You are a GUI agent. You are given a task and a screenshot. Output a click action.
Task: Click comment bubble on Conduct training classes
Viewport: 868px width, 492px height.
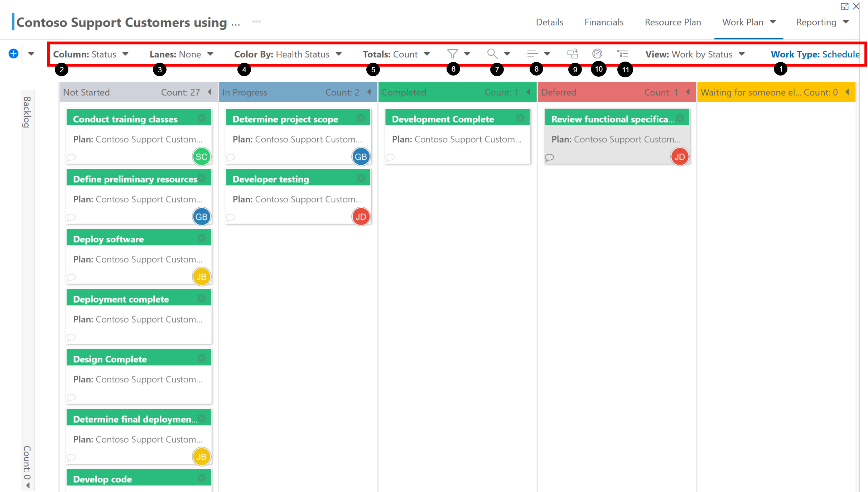pyautogui.click(x=71, y=157)
